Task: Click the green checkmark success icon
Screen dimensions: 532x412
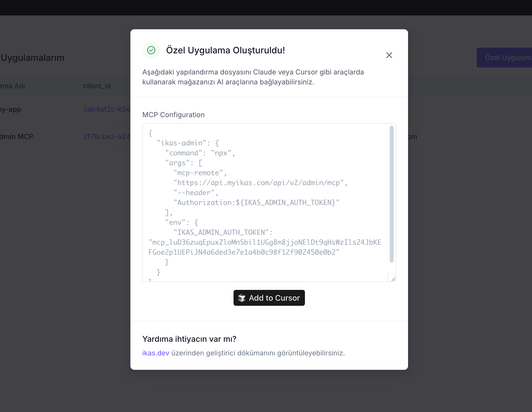Action: pyautogui.click(x=151, y=50)
